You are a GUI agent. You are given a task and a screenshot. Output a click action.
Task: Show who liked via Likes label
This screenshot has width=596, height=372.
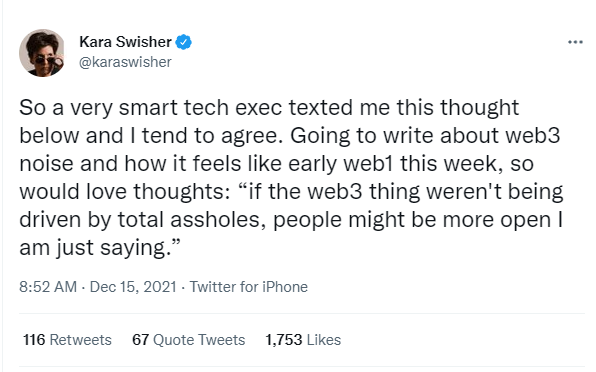coord(323,340)
